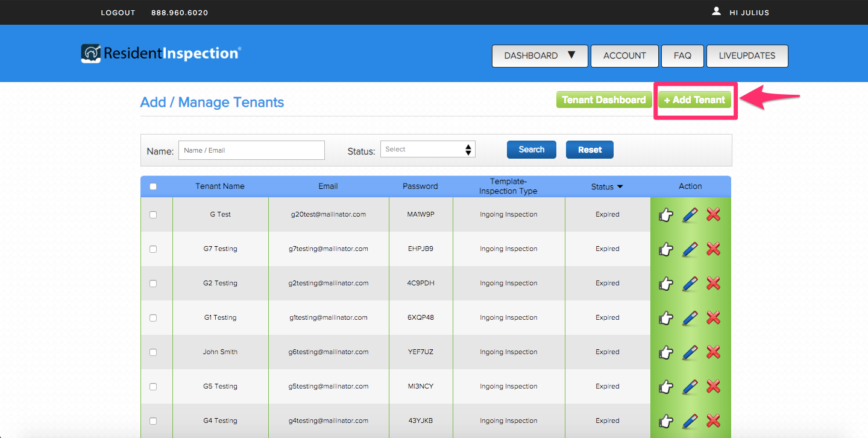Select email g7testing@mailinator.com
Viewport: 868px width, 438px height.
(x=329, y=249)
